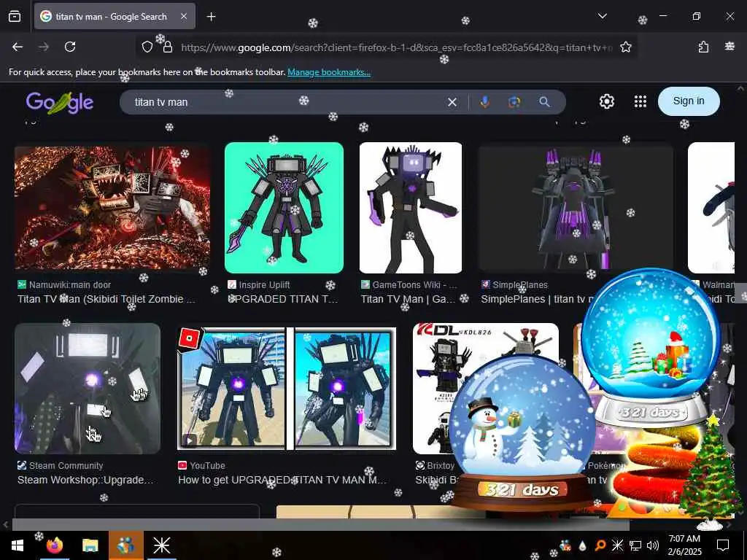Open the Google apps grid
This screenshot has height=560, width=747.
640,101
